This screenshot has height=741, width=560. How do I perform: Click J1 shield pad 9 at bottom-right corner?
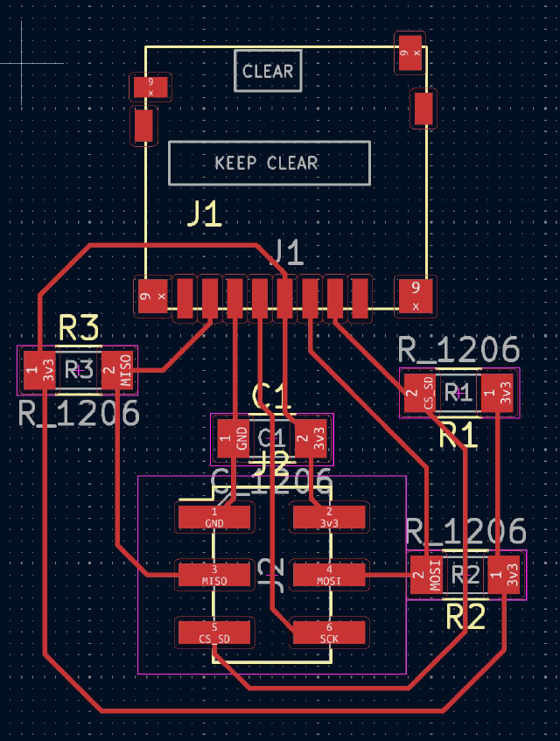[x=416, y=296]
